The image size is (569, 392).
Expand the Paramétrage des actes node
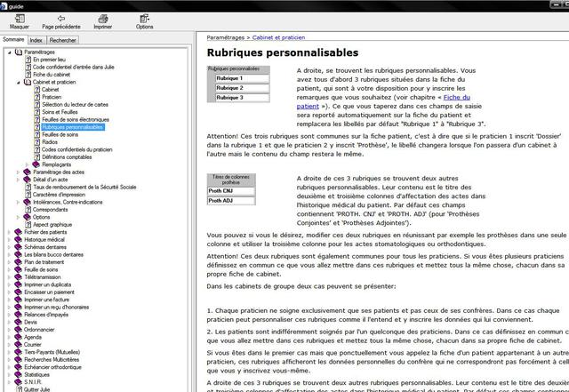(19, 172)
